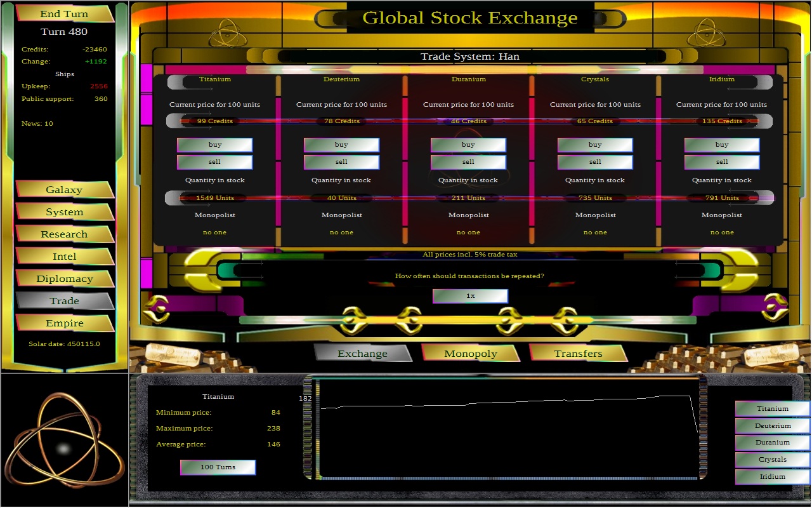
Task: Change the 1x transaction repeat multiplier
Action: pos(470,296)
